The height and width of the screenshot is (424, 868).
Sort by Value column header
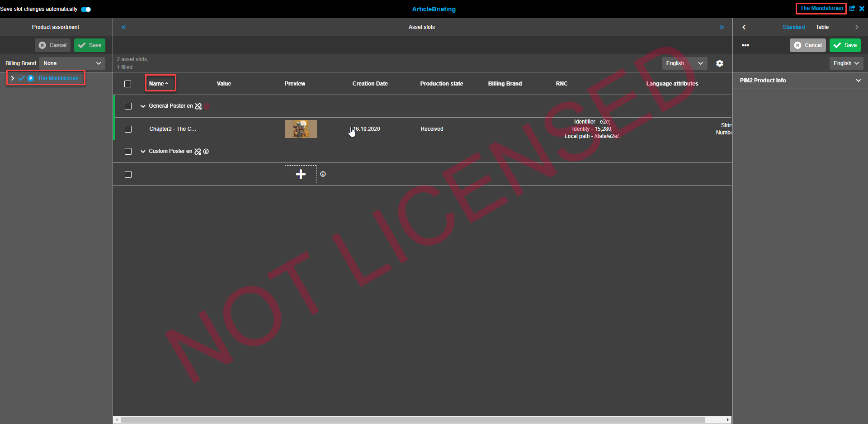click(x=224, y=84)
